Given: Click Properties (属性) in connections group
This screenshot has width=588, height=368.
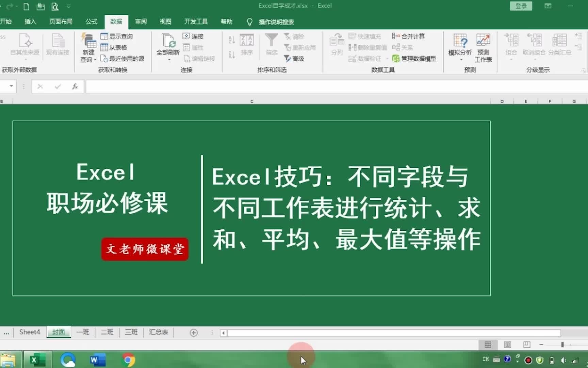Looking at the screenshot, I should click(x=193, y=47).
